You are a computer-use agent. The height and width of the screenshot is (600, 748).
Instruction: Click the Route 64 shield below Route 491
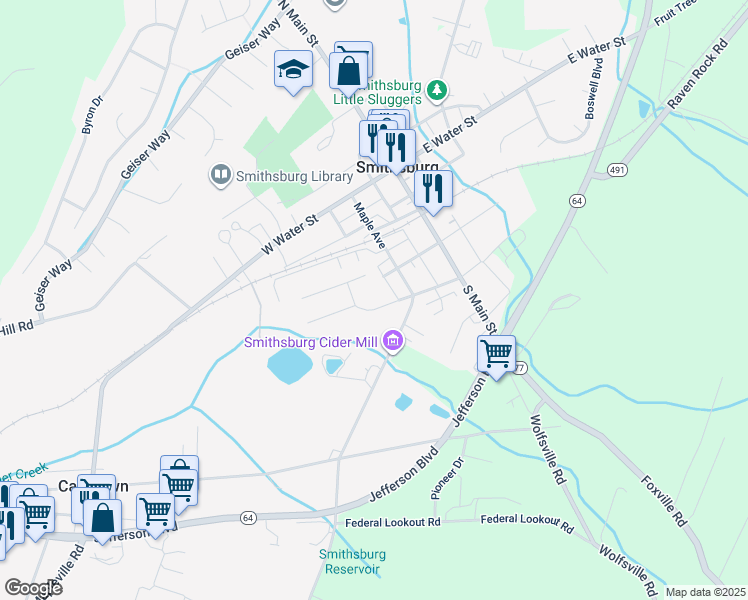click(x=577, y=201)
